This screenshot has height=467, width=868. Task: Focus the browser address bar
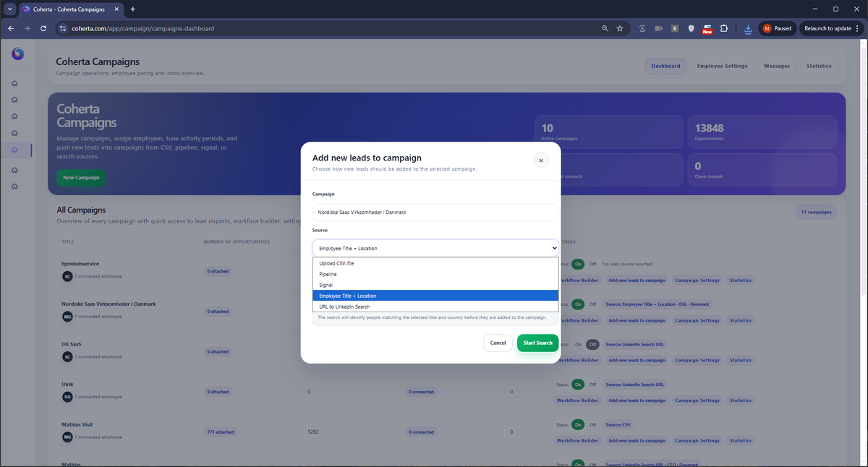coord(333,28)
